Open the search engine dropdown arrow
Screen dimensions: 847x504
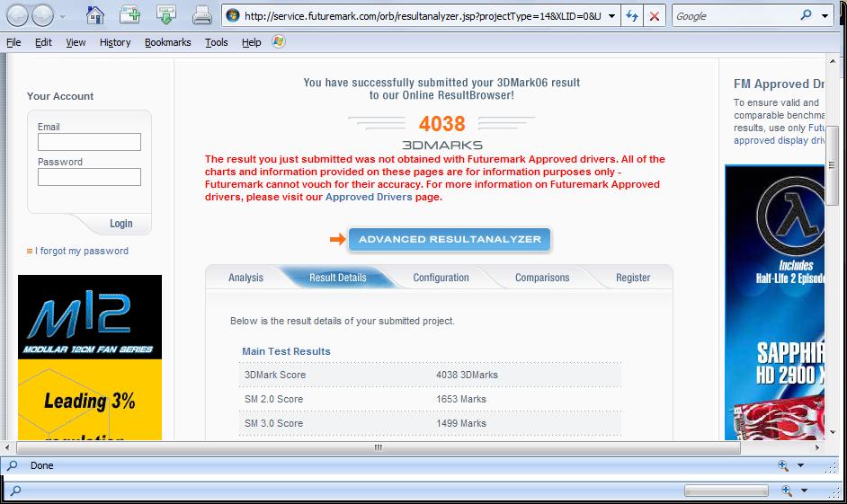825,16
